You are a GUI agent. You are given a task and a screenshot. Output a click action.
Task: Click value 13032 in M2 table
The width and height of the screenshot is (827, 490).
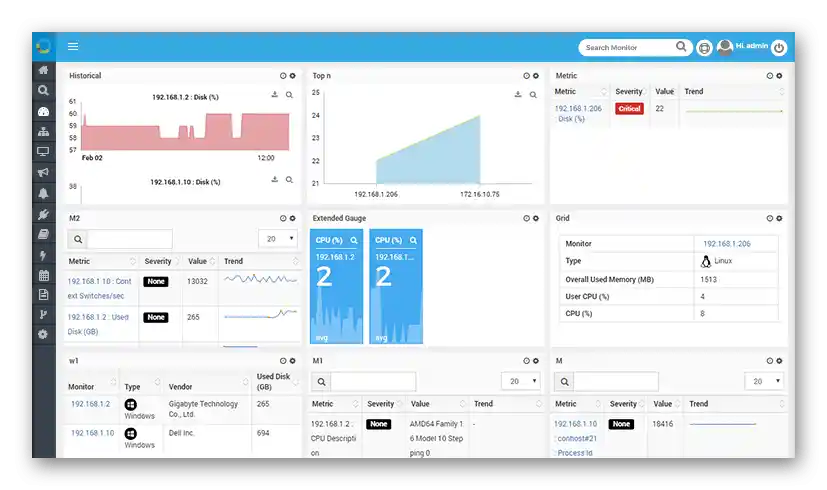click(x=197, y=282)
